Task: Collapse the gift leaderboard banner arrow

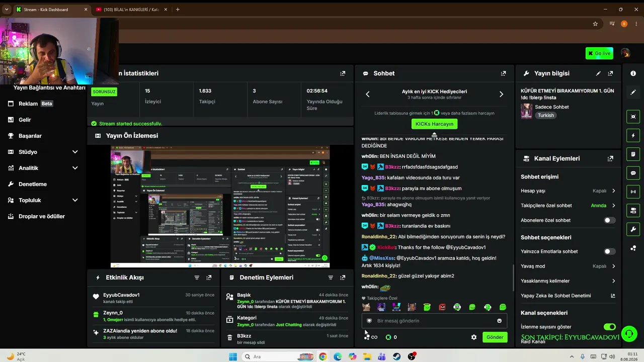Action: pyautogui.click(x=434, y=135)
